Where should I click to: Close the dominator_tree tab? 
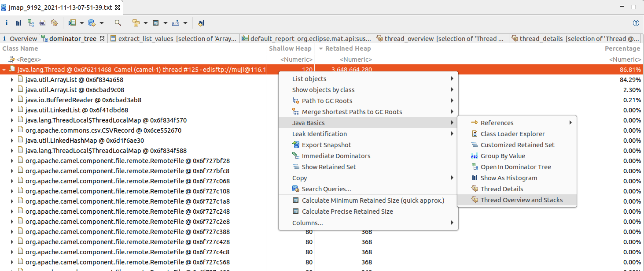(x=102, y=39)
